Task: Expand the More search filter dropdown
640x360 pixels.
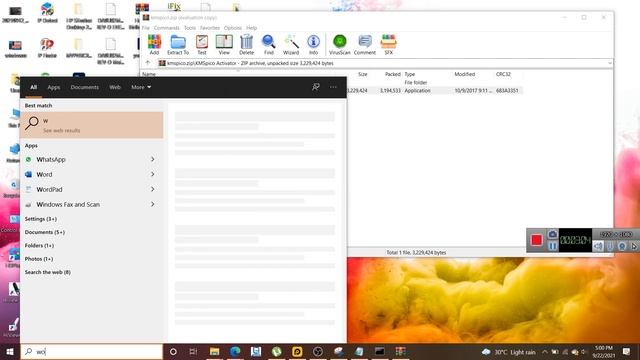Action: pyautogui.click(x=141, y=87)
